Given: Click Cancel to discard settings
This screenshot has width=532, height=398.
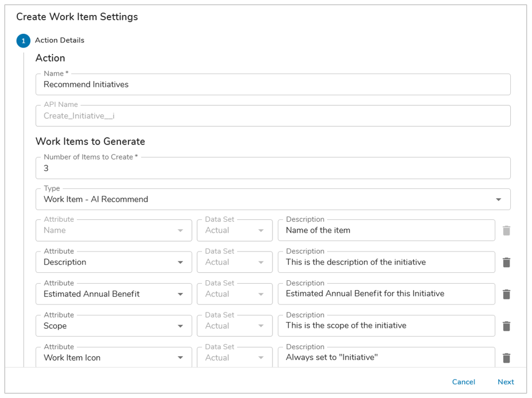Looking at the screenshot, I should [463, 382].
